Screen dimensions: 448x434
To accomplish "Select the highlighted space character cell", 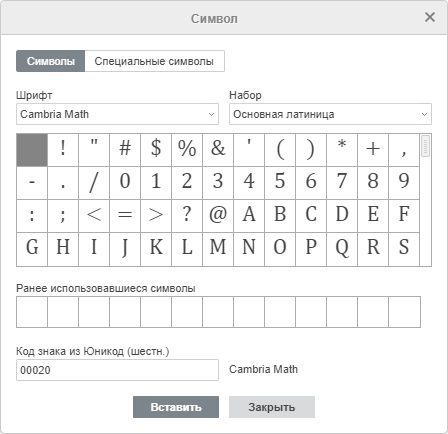I will [x=32, y=150].
